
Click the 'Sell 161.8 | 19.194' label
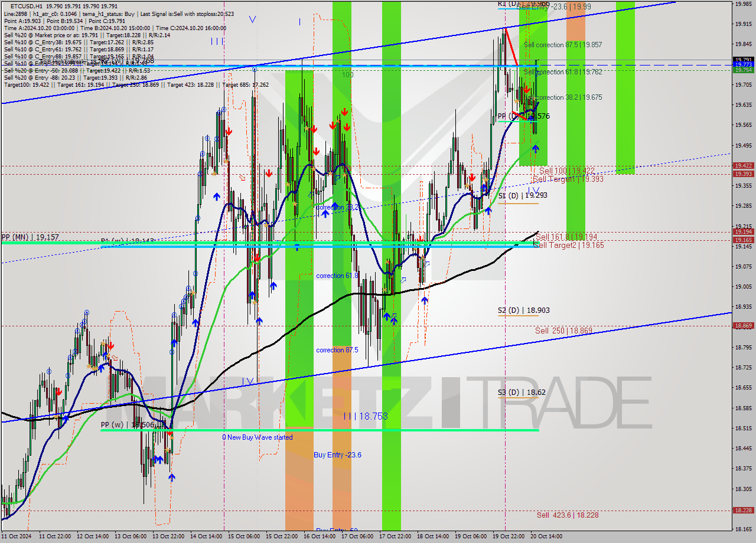pyautogui.click(x=567, y=237)
